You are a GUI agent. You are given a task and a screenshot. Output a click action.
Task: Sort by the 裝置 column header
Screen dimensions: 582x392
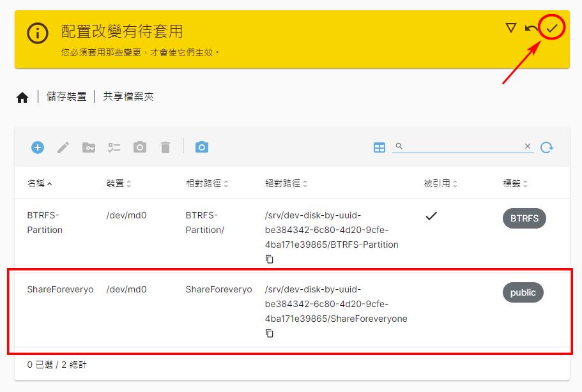pos(118,183)
